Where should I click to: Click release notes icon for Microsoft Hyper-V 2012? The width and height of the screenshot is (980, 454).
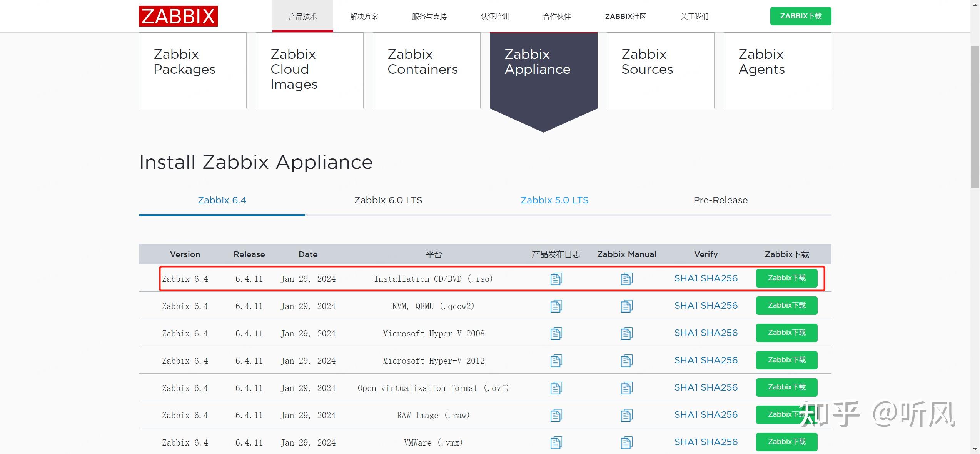coord(556,360)
